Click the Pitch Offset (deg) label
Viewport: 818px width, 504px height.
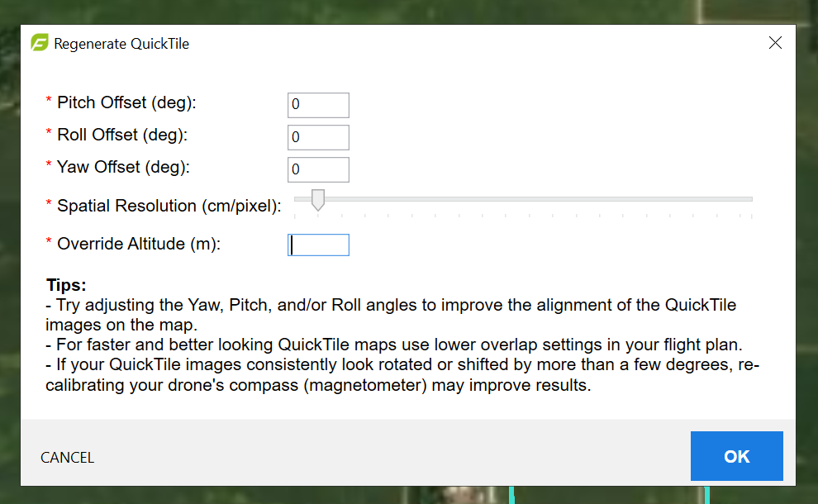pos(126,102)
